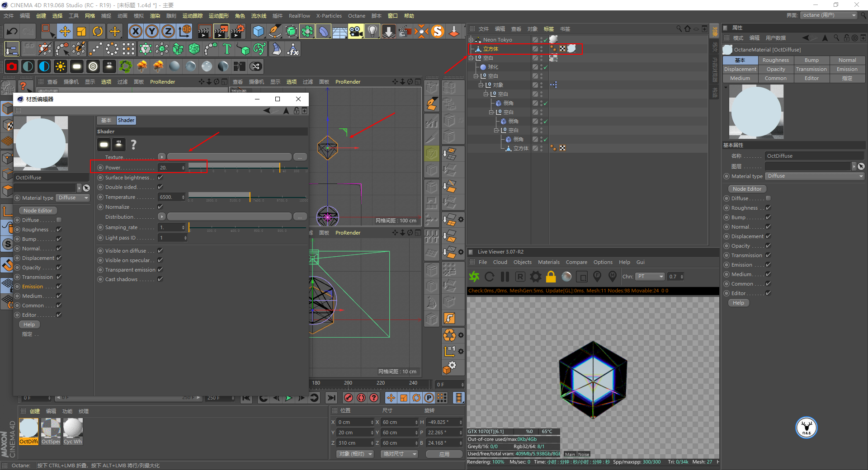The width and height of the screenshot is (868, 470).
Task: Open the 对象 (相对) coordinate dropdown
Action: coord(355,454)
